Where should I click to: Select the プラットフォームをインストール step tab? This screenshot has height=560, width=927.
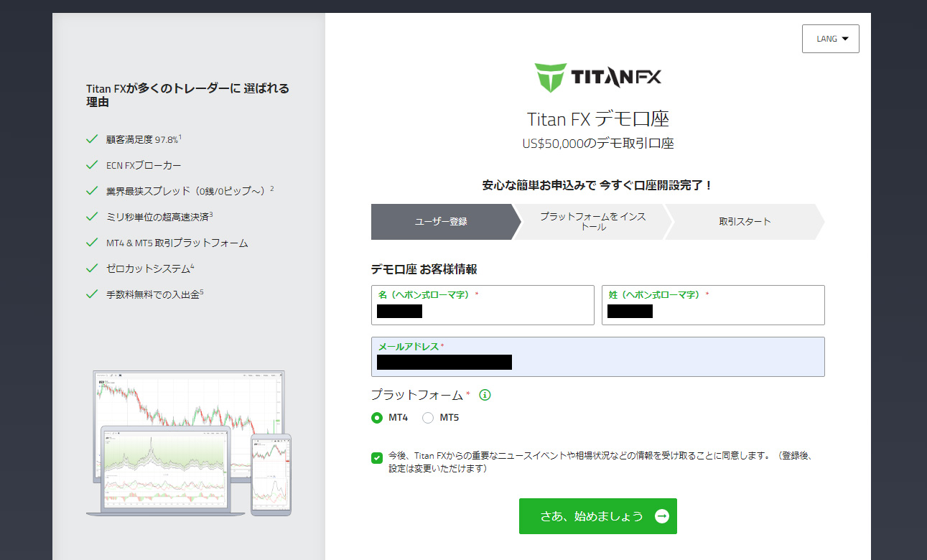coord(593,222)
